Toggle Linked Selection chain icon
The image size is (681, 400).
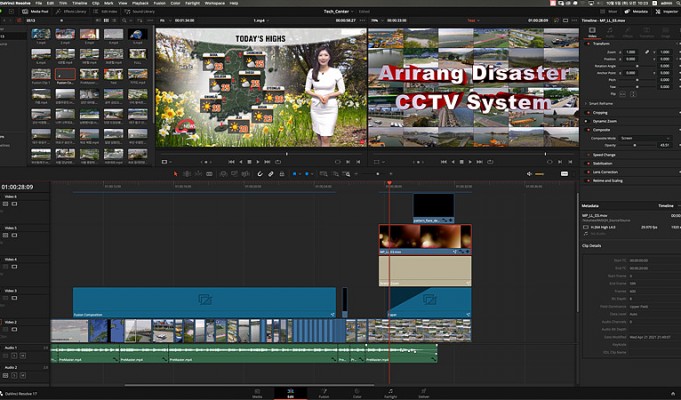click(271, 174)
